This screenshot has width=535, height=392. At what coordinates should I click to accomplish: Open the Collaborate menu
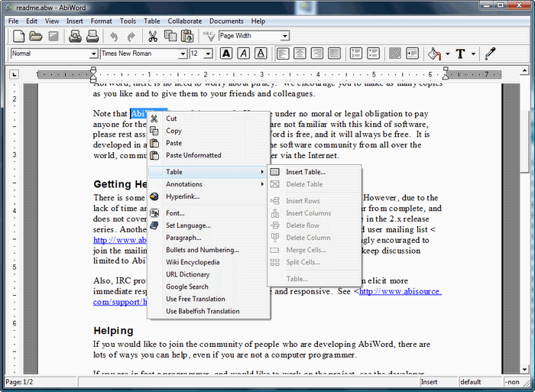point(185,21)
